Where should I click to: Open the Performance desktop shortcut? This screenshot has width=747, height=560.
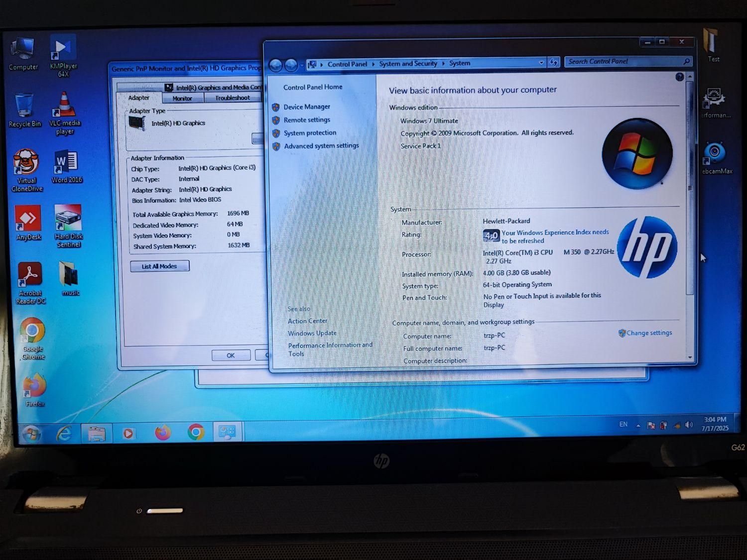tap(716, 103)
